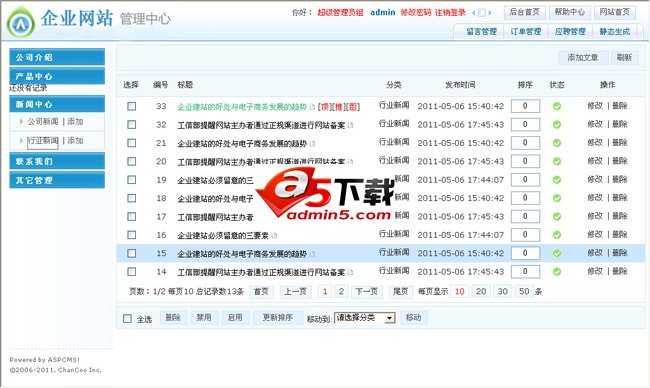Viewport: 650px width, 388px height.
Task: Check the 全选 select-all checkbox
Action: [x=127, y=318]
